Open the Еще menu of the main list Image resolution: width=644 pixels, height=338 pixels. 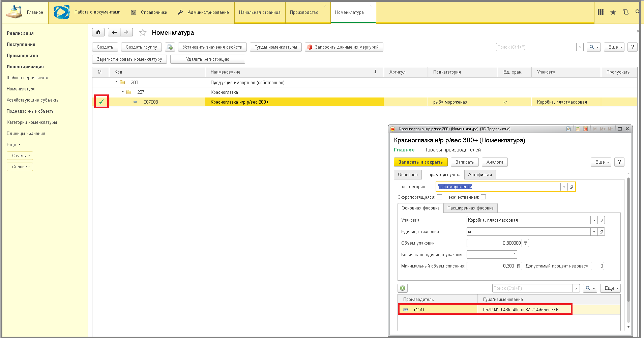pos(614,47)
